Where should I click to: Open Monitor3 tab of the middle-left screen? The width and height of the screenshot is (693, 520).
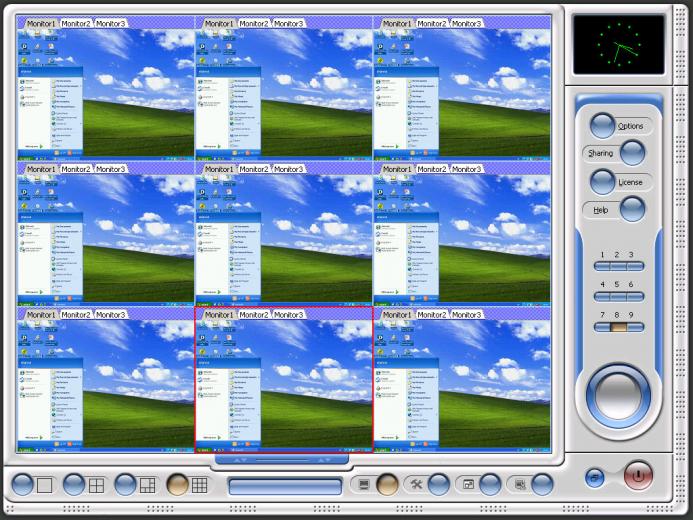pyautogui.click(x=110, y=169)
